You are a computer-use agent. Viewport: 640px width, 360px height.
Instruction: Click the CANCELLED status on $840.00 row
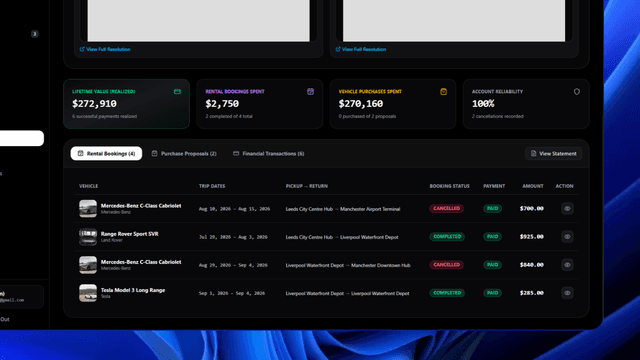coord(447,265)
